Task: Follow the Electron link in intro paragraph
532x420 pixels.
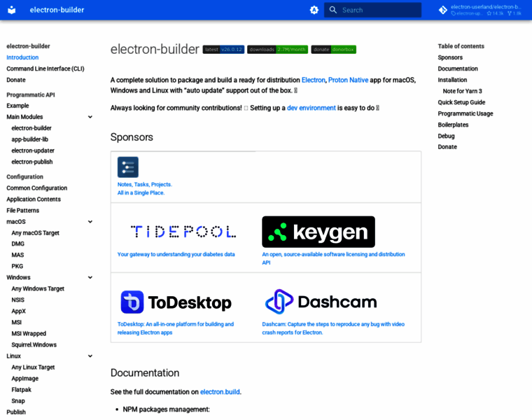Action: point(313,80)
